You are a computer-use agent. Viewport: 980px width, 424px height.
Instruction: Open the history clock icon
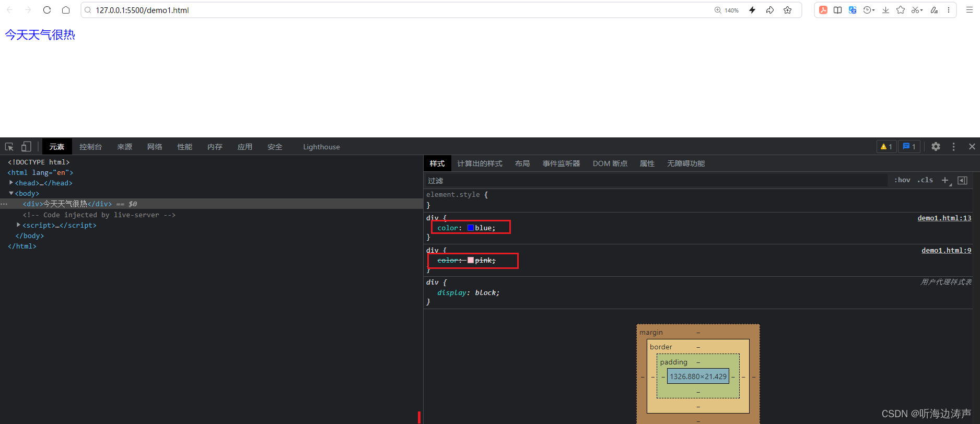pyautogui.click(x=867, y=10)
